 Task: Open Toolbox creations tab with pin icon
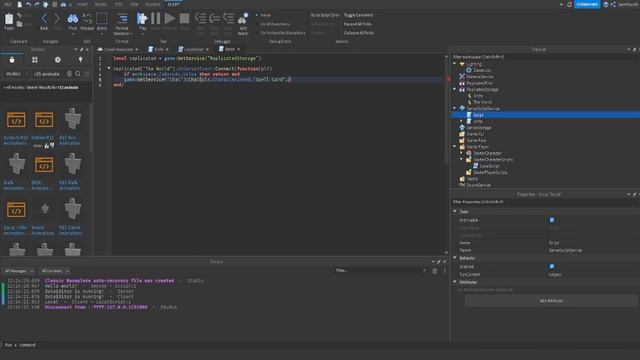click(x=80, y=60)
